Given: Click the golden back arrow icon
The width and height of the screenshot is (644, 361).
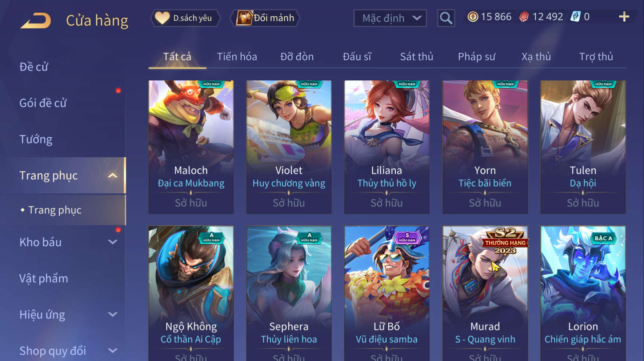Looking at the screenshot, I should click(x=36, y=20).
